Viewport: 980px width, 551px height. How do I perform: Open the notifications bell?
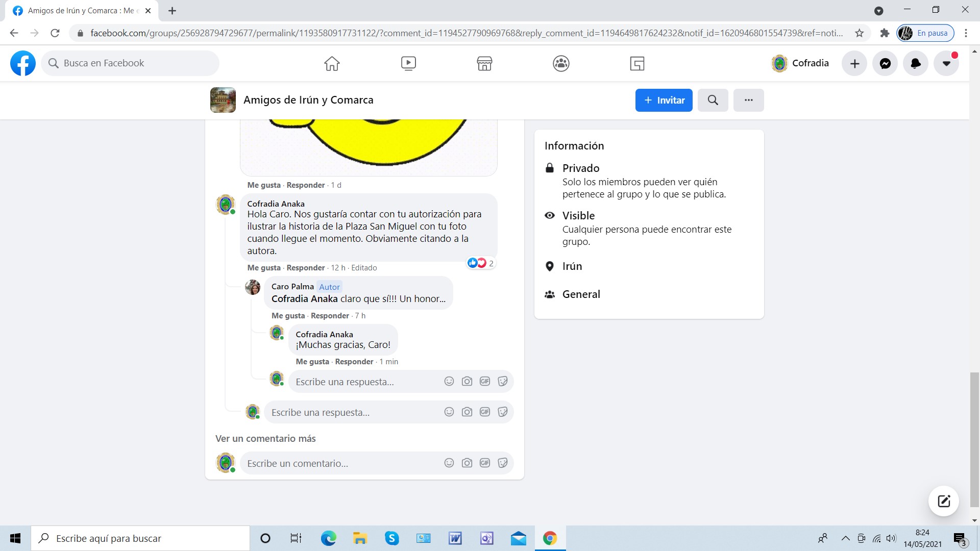916,63
